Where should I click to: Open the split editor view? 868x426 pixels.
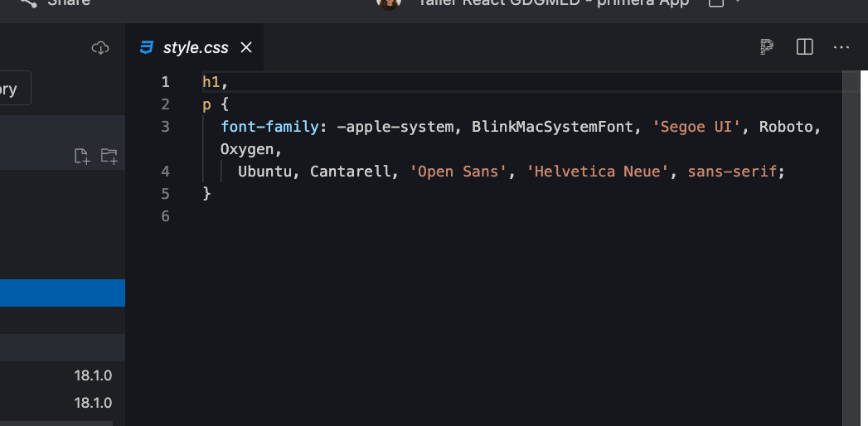click(804, 47)
